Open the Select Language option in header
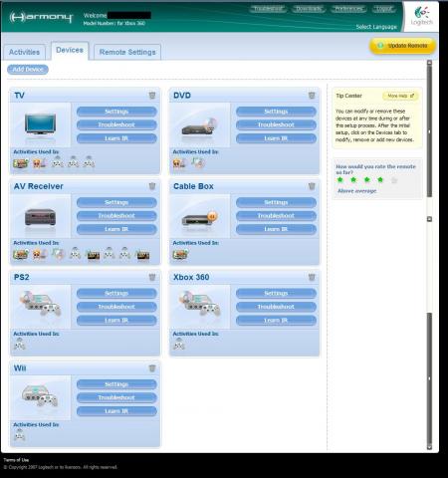This screenshot has width=448, height=478. pyautogui.click(x=376, y=27)
